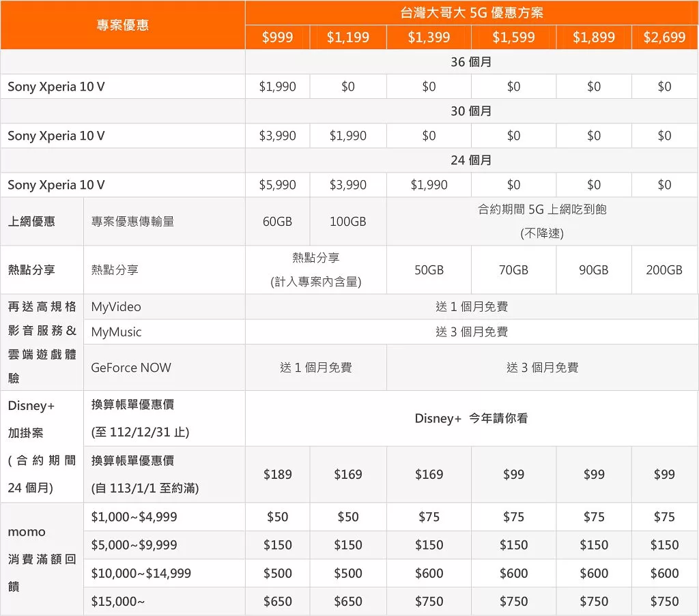
Task: Click the $1,000~$4,999 spending tier
Action: click(x=134, y=516)
